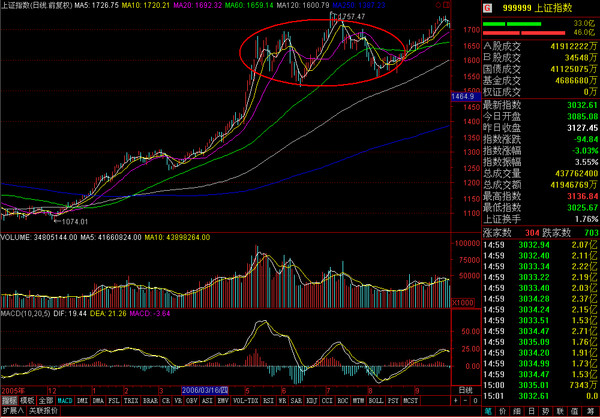The image size is (600, 418).
Task: Switch indicator to TRIX
Action: click(131, 401)
